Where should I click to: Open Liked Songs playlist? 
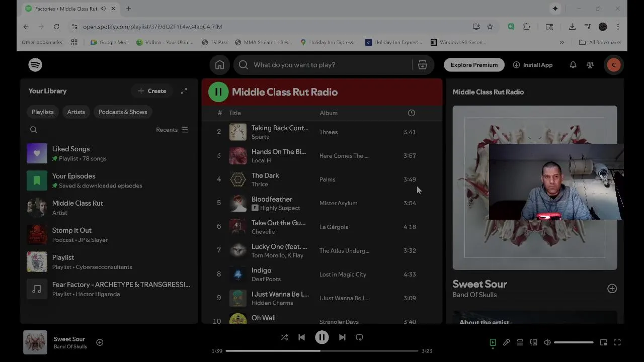coord(109,153)
